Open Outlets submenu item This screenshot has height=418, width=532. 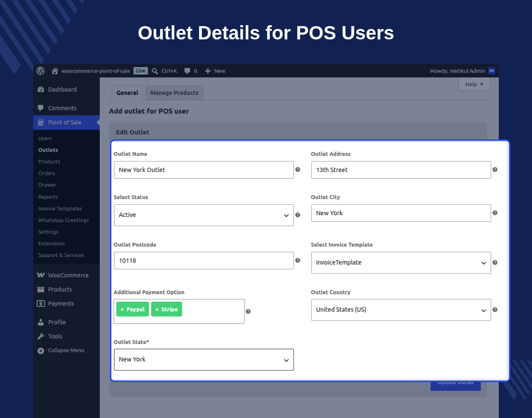pos(48,150)
